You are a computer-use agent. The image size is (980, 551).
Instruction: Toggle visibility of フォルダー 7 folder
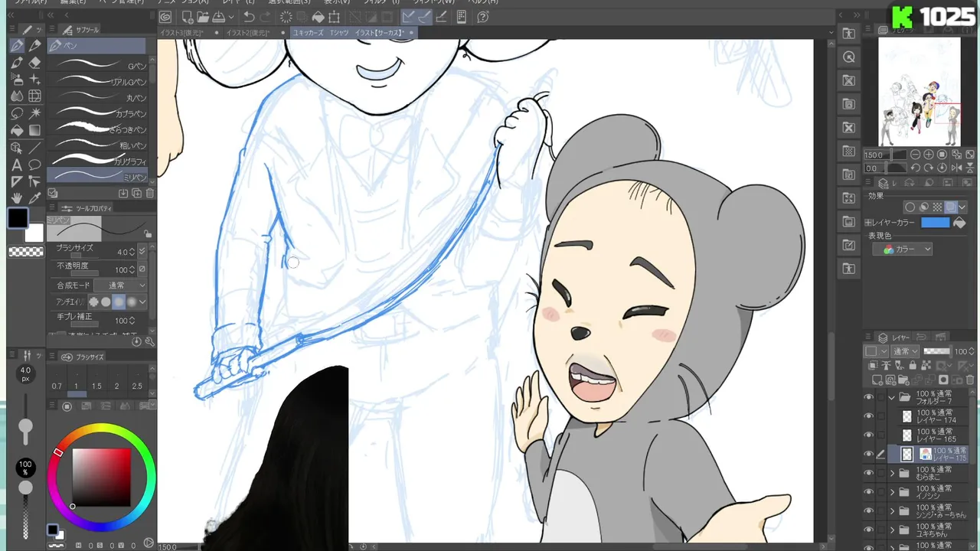[x=868, y=397]
